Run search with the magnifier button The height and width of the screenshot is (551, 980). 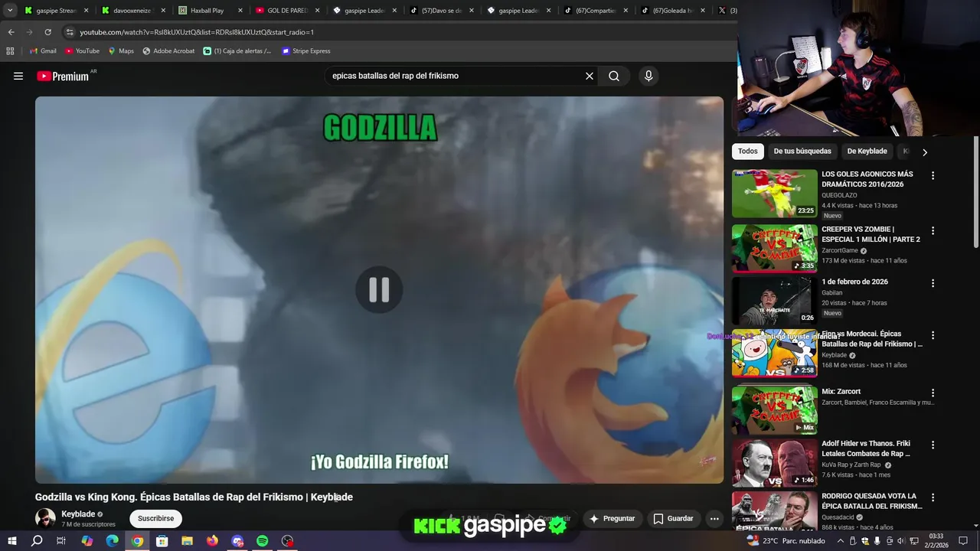tap(614, 76)
